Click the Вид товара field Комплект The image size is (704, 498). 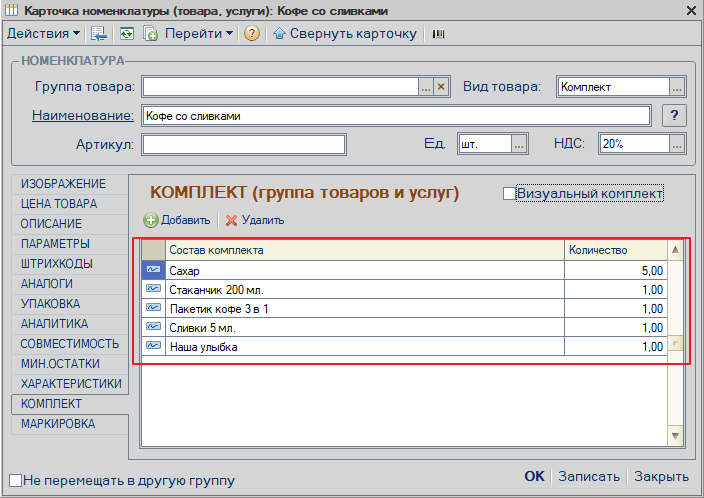(x=613, y=87)
